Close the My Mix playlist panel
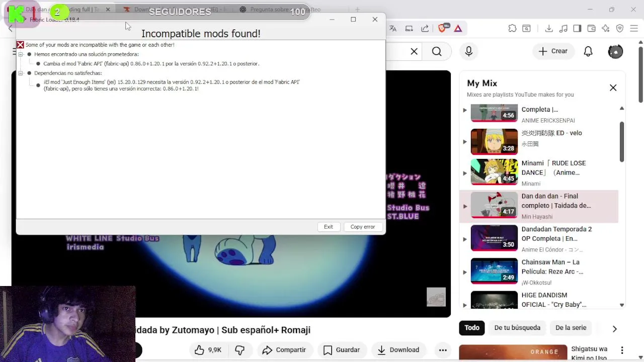 tap(613, 87)
